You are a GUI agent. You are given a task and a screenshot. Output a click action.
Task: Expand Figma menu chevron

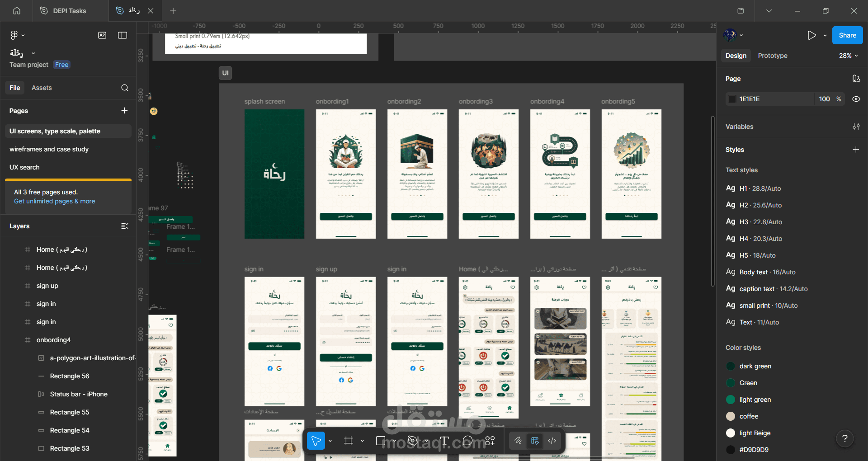coord(23,35)
